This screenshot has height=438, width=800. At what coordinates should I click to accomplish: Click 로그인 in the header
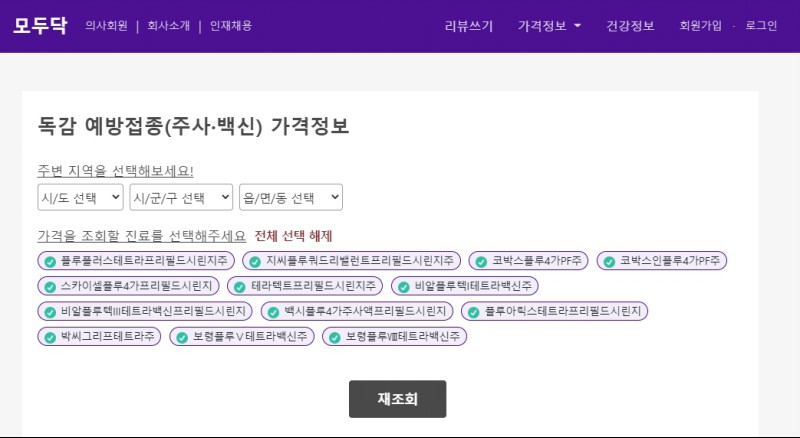coord(761,26)
